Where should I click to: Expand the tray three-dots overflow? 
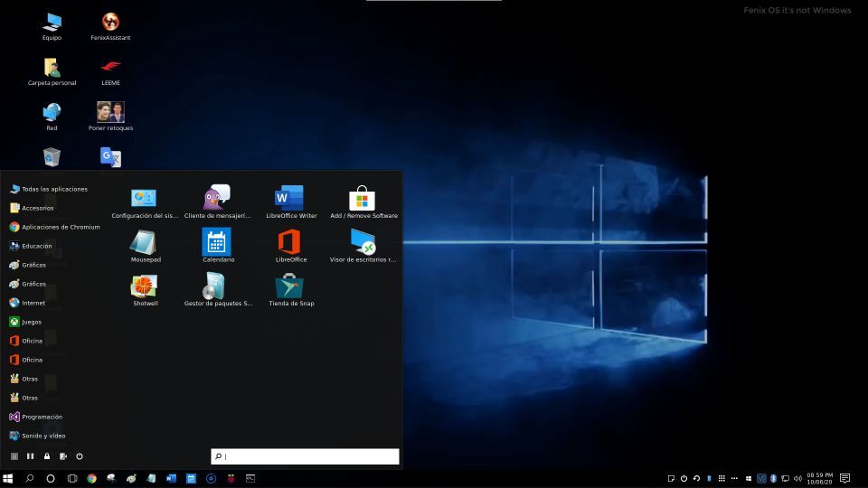[x=734, y=479]
